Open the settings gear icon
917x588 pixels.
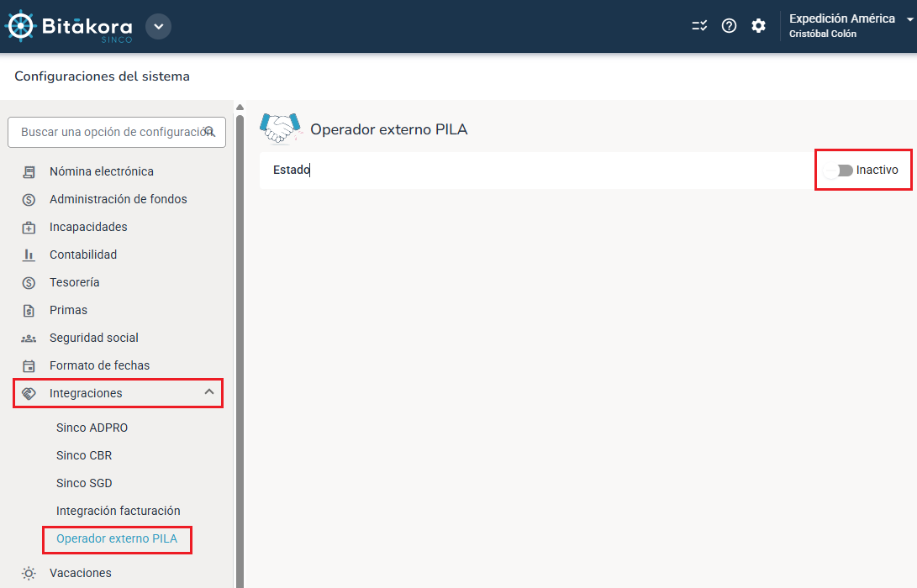[x=758, y=26]
